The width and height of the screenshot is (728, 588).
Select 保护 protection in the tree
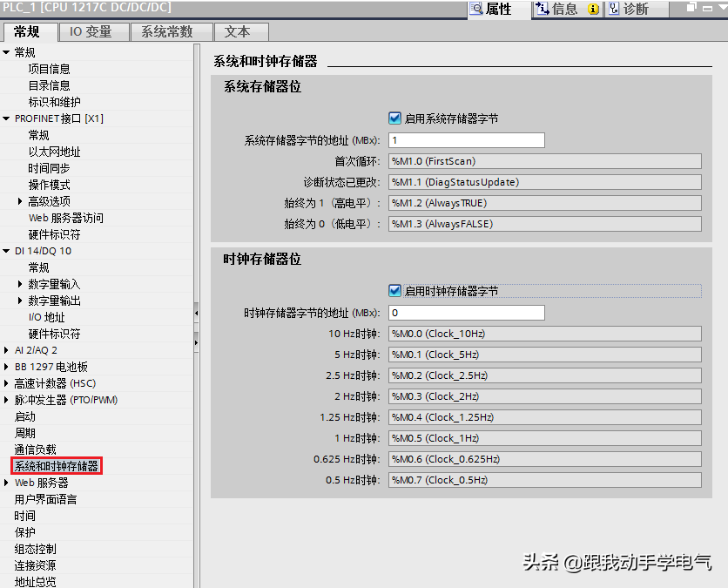click(25, 532)
